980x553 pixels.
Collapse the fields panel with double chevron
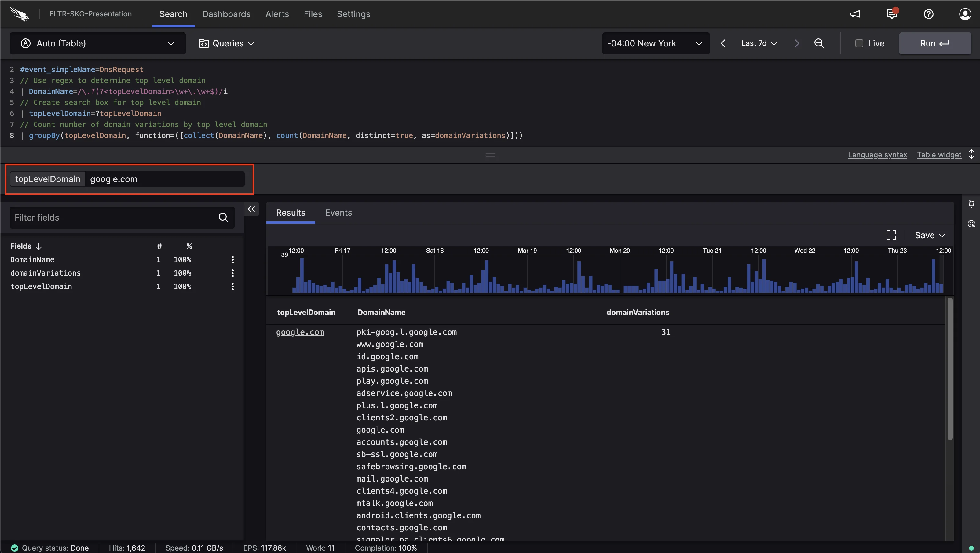251,209
